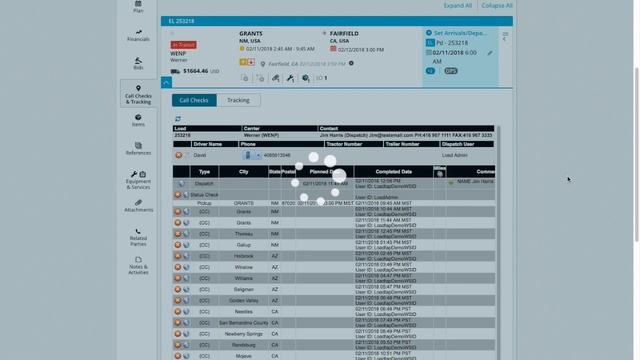Delete the Thoreau call check row
The image size is (640, 360).
click(178, 234)
